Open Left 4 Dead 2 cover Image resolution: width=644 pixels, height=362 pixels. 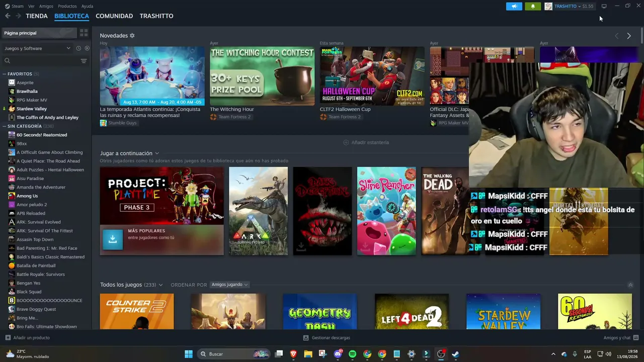tap(412, 312)
